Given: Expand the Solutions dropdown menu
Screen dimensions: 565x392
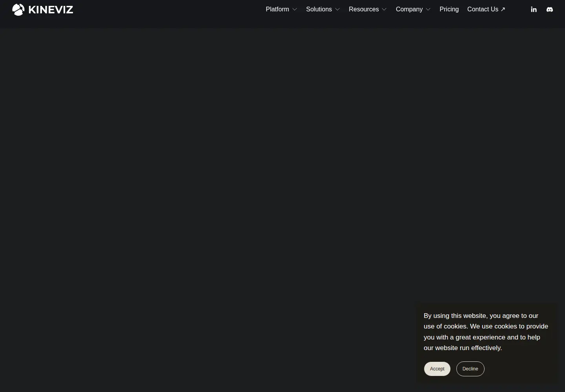Looking at the screenshot, I should 323,9.
